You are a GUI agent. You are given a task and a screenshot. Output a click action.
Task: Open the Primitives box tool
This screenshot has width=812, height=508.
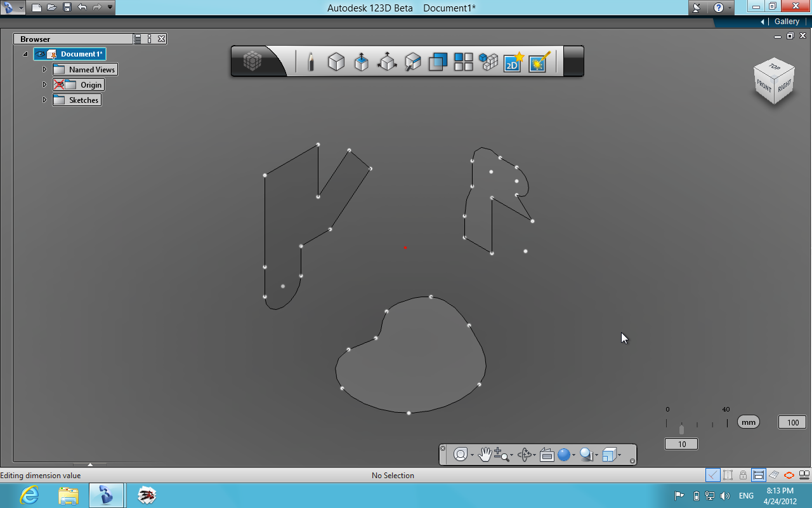click(x=336, y=62)
